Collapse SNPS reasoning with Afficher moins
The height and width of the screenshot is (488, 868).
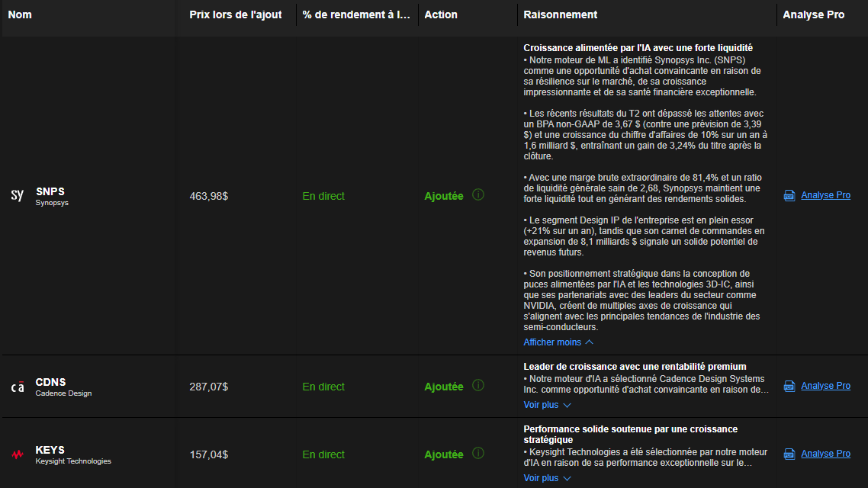(558, 342)
